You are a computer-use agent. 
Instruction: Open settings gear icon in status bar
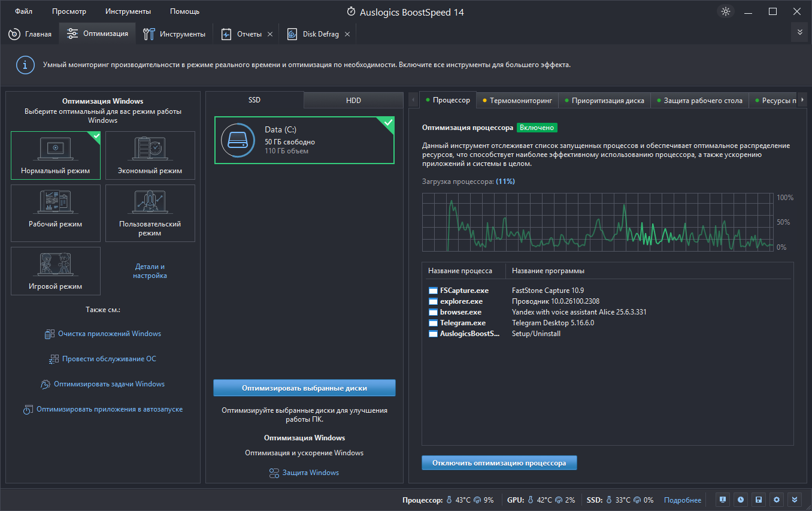(x=777, y=500)
